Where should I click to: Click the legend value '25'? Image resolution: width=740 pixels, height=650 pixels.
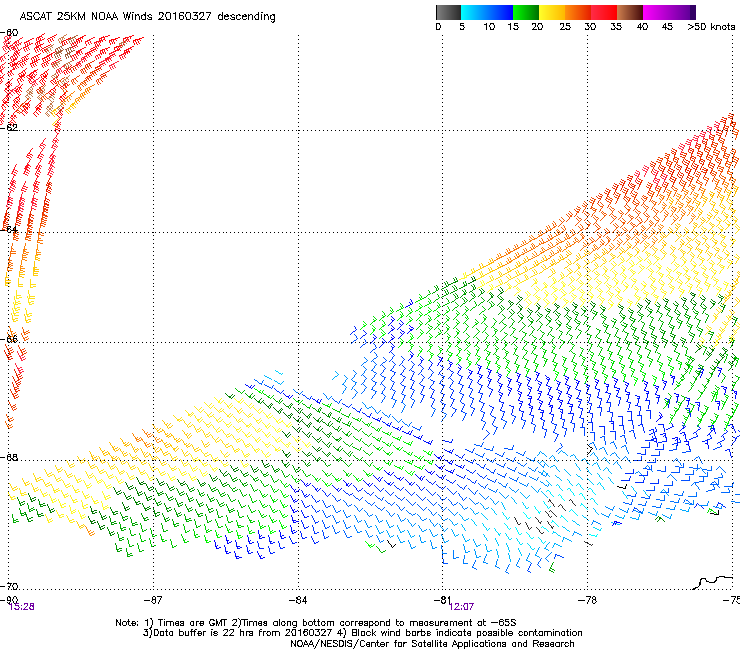[565, 27]
